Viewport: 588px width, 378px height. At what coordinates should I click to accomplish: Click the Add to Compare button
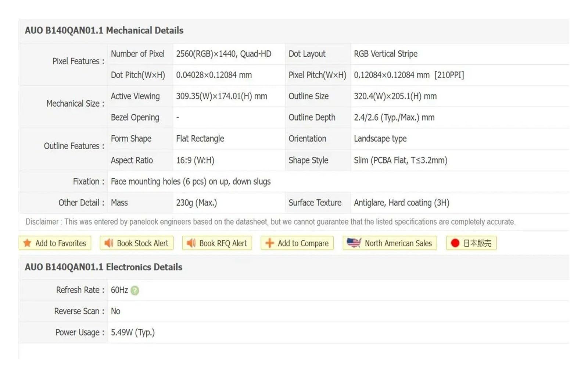(x=297, y=243)
